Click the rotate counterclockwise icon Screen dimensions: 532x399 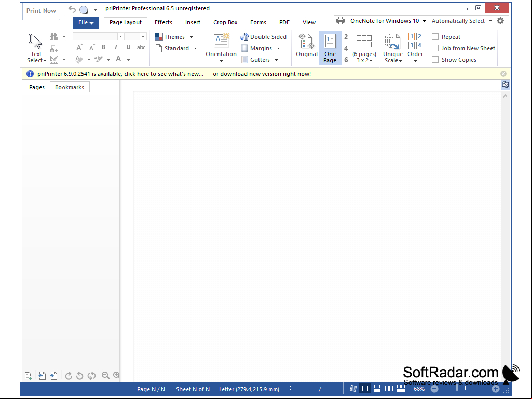[80, 376]
